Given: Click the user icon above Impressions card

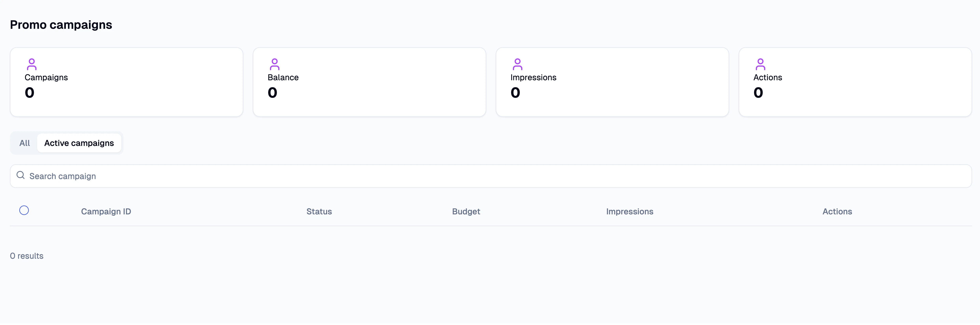Looking at the screenshot, I should tap(517, 64).
